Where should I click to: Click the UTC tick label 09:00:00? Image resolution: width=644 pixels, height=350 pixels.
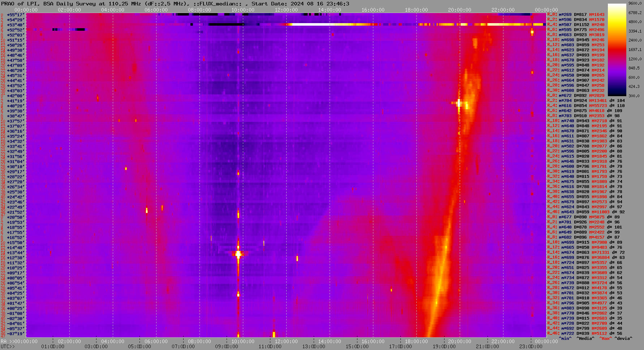point(227,346)
